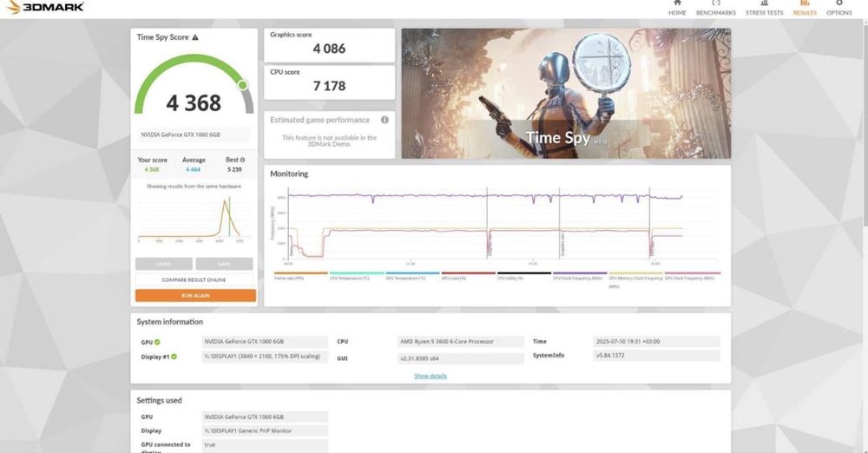Click Compare Result Online button
The image size is (868, 453).
[x=194, y=279]
